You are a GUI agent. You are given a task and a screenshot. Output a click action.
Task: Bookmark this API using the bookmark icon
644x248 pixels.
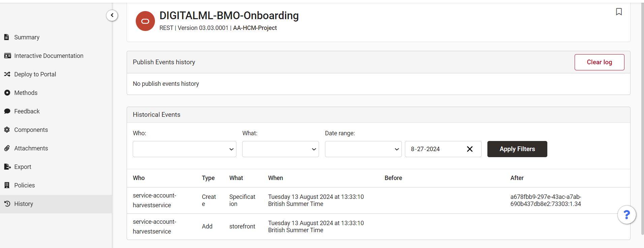click(x=619, y=12)
